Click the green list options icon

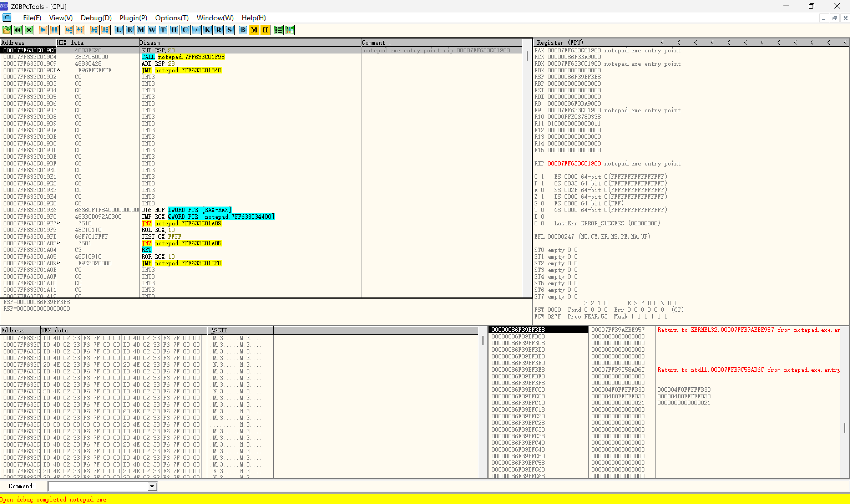click(x=278, y=30)
